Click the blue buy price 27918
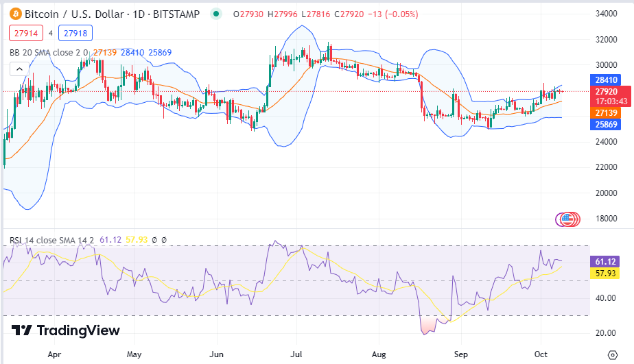 coord(75,33)
